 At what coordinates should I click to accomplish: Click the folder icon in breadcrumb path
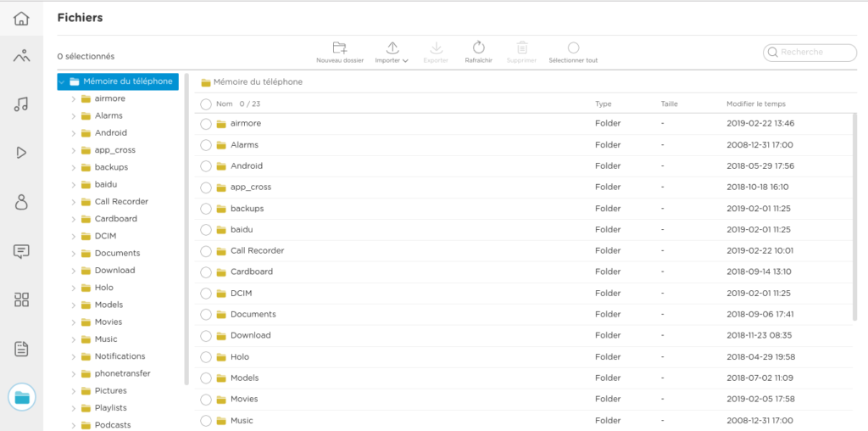tap(206, 82)
